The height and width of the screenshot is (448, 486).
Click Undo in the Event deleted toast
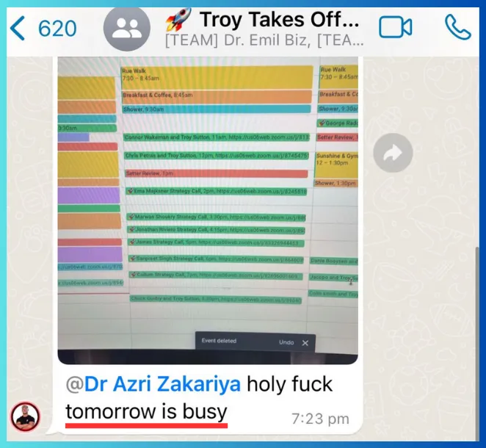coord(286,342)
